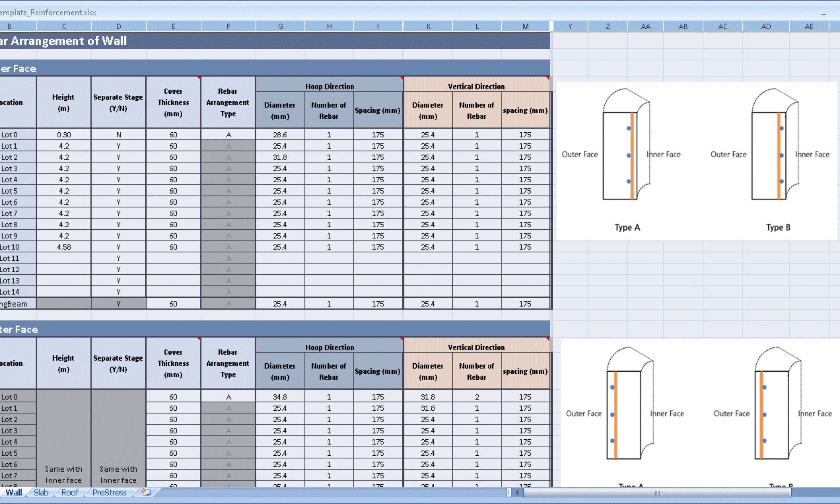The image size is (840, 504).
Task: Click Lot 0 Separate Stage cell with N
Action: 118,135
